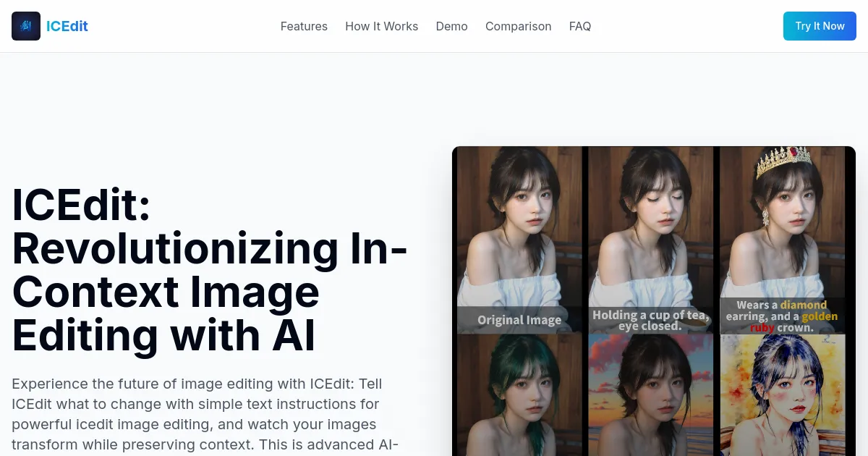
Task: Click the red word "ruby" in the caption
Action: point(762,328)
